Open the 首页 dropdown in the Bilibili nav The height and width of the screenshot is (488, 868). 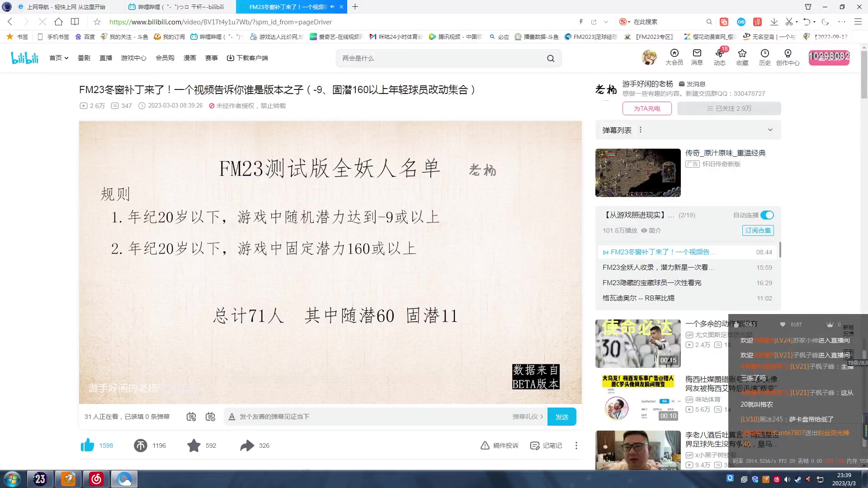(x=59, y=58)
